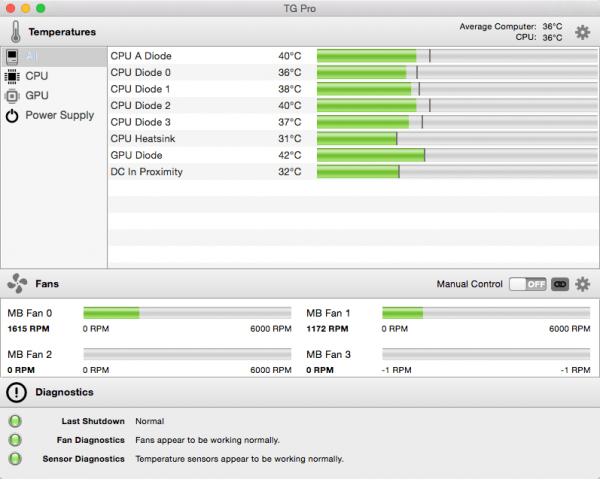Click the MB Fan 3 label
The width and height of the screenshot is (600, 479).
[x=328, y=354]
